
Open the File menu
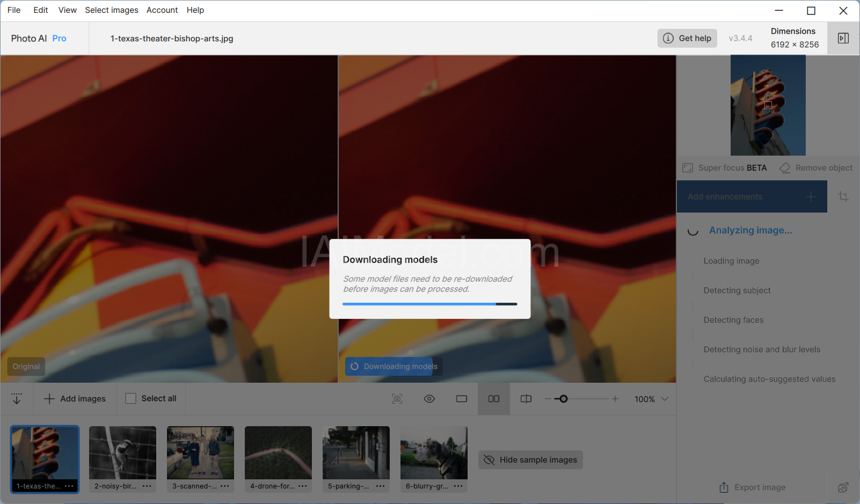14,10
